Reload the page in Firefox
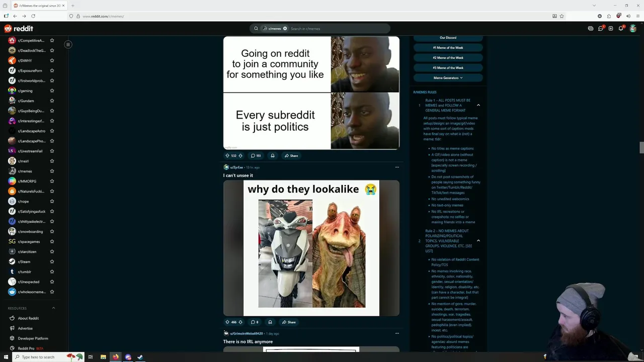This screenshot has height=362, width=644. (x=33, y=16)
